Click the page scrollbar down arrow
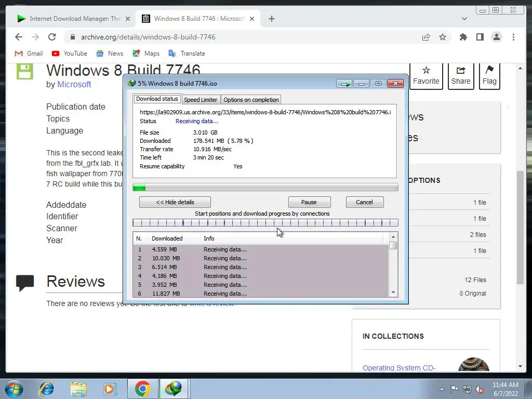The height and width of the screenshot is (399, 532). pos(520,366)
